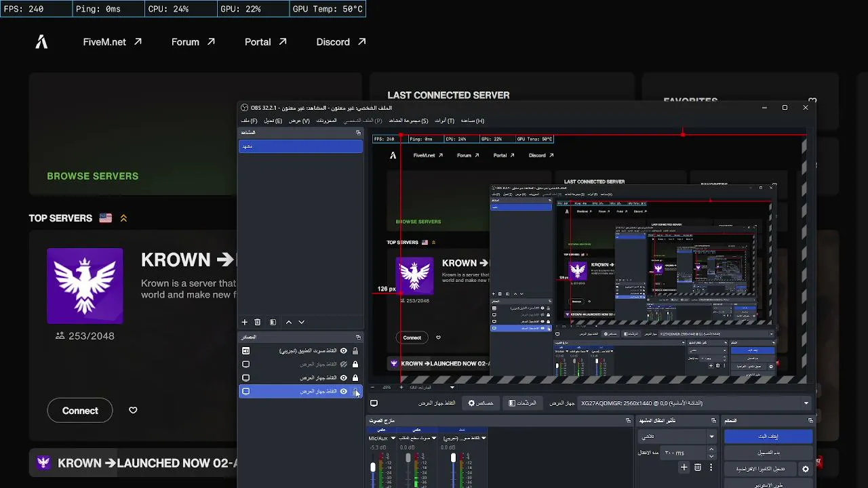Image resolution: width=868 pixels, height=488 pixels.
Task: Delete the transition using the Scene Transitions trash icon
Action: point(698,468)
